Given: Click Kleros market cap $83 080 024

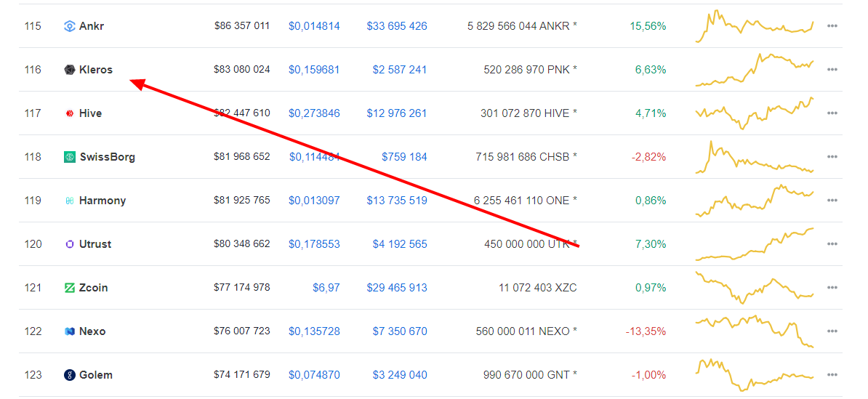Looking at the screenshot, I should [242, 70].
